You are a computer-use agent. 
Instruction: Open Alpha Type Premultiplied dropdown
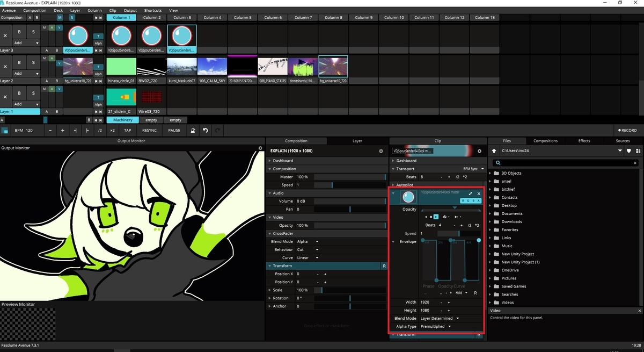435,326
